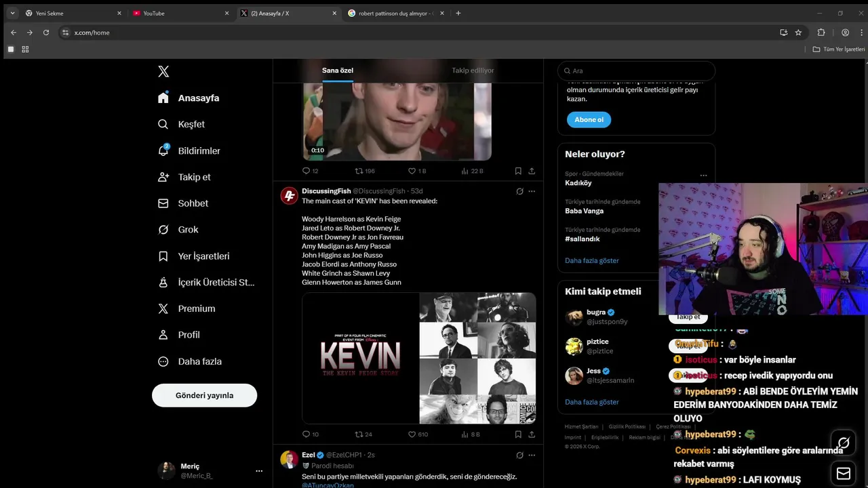Viewport: 868px width, 488px height.
Task: Share the video post
Action: click(x=532, y=171)
